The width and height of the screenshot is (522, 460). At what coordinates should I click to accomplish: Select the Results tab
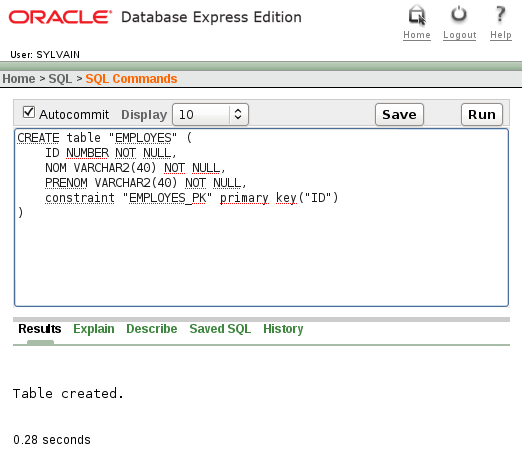click(40, 329)
